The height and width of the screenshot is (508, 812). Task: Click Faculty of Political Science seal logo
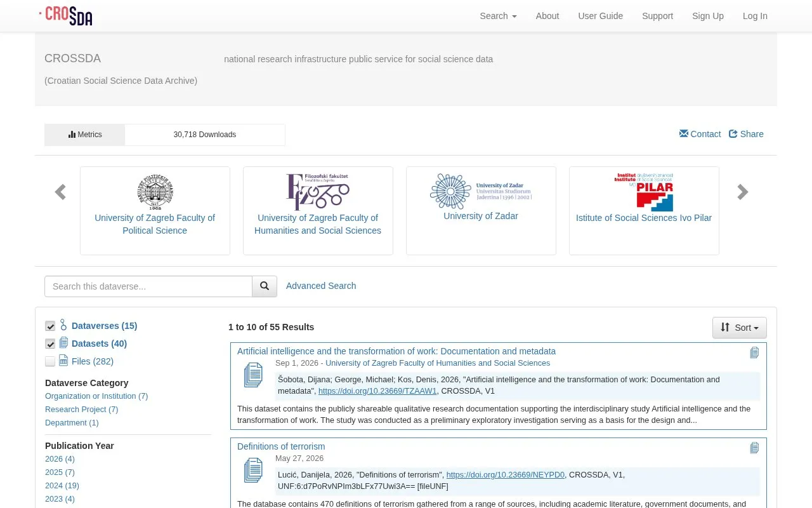[x=155, y=192]
